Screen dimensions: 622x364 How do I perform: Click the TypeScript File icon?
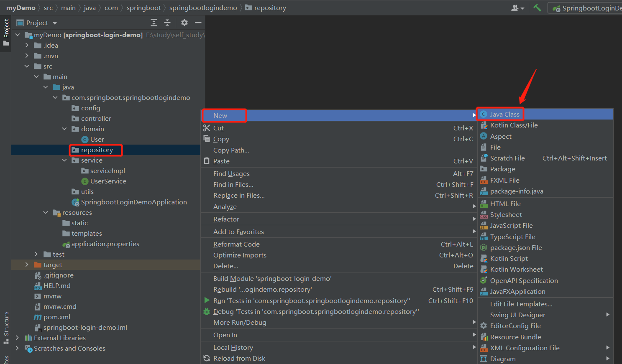[x=484, y=237]
